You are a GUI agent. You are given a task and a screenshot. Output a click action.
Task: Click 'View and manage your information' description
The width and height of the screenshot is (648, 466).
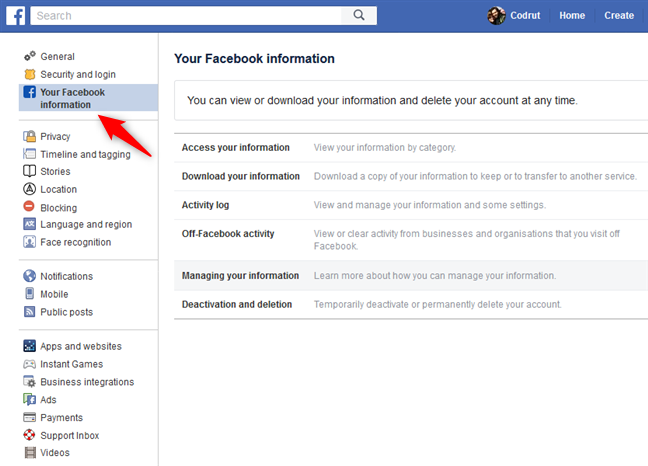point(430,205)
